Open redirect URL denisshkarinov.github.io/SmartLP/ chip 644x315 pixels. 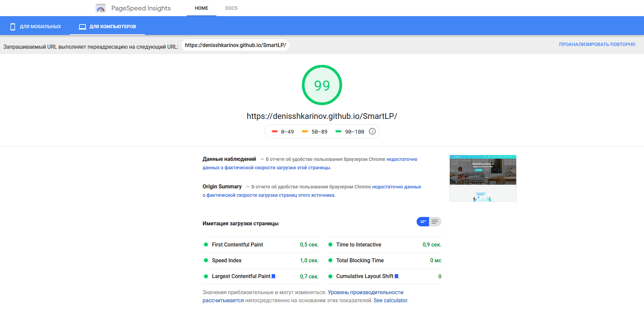(235, 45)
